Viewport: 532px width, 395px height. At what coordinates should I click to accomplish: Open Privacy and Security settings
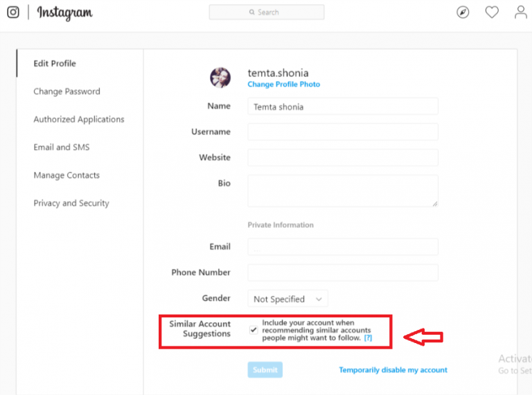(x=71, y=203)
